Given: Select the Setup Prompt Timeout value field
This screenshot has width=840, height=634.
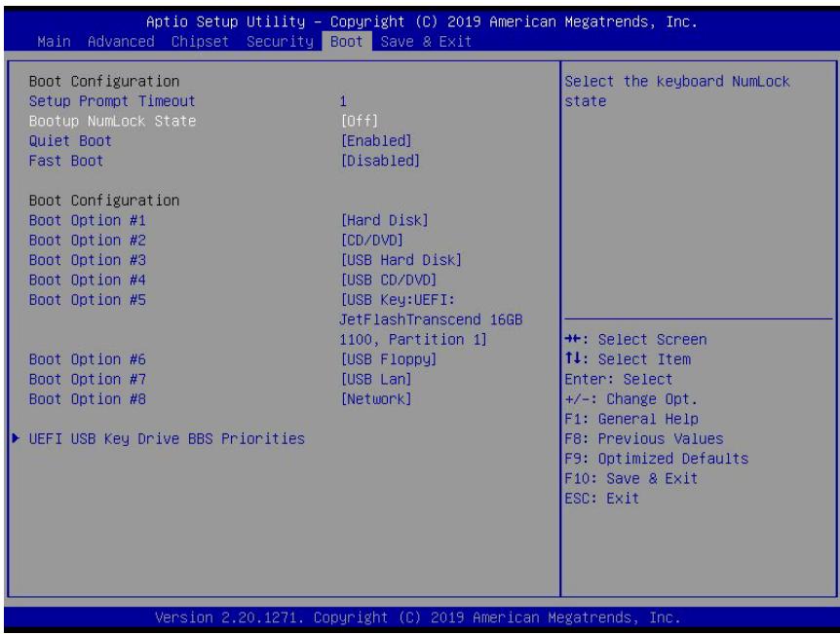Looking at the screenshot, I should [343, 101].
